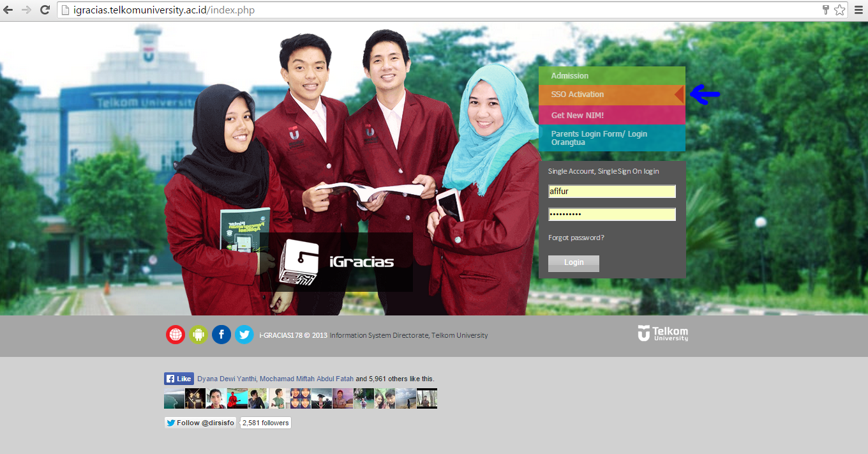Click the Login button

tap(574, 263)
